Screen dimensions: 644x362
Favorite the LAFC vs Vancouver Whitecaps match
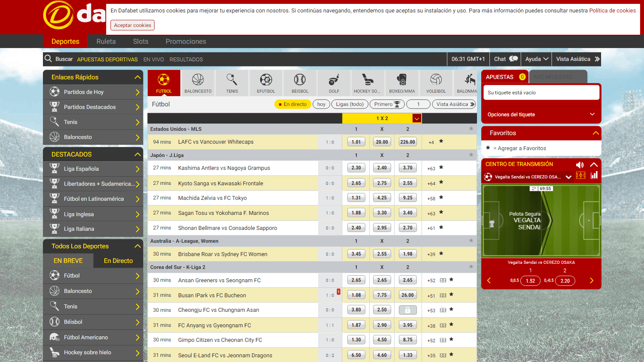[x=441, y=141]
